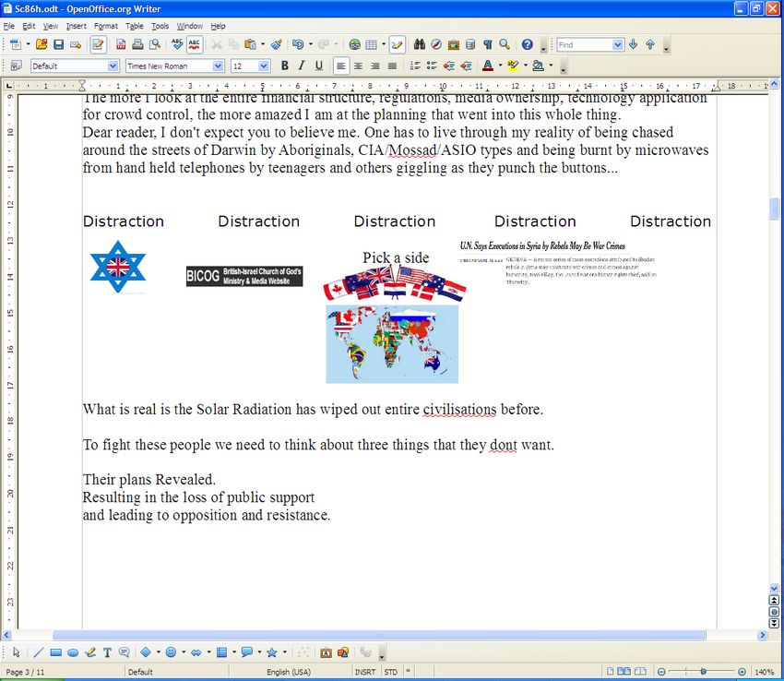Toggle Nonprinting Characters display
The height and width of the screenshot is (681, 784).
tap(488, 44)
